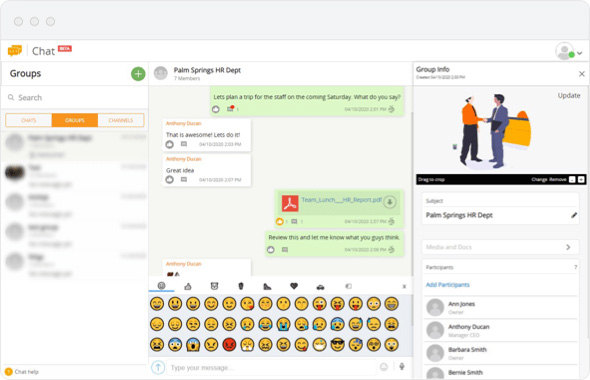Close the emoji picker panel
Viewport: 590px width, 380px height.
point(404,287)
